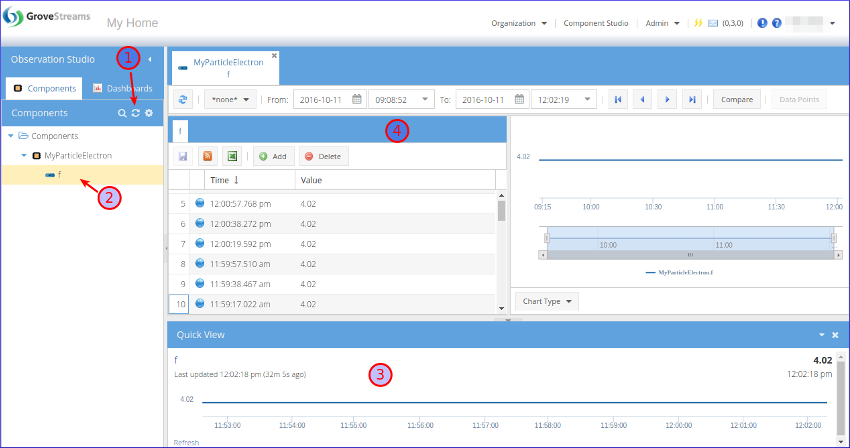850x448 pixels.
Task: Open the Organization dropdown menu
Action: 519,23
